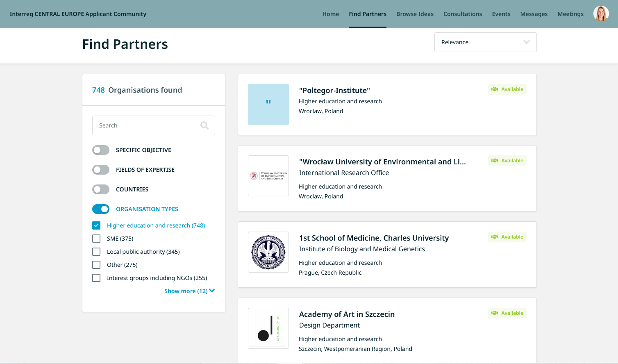Screen dimensions: 618x364
Task: Open the Browse Ideas tab
Action: 415,14
